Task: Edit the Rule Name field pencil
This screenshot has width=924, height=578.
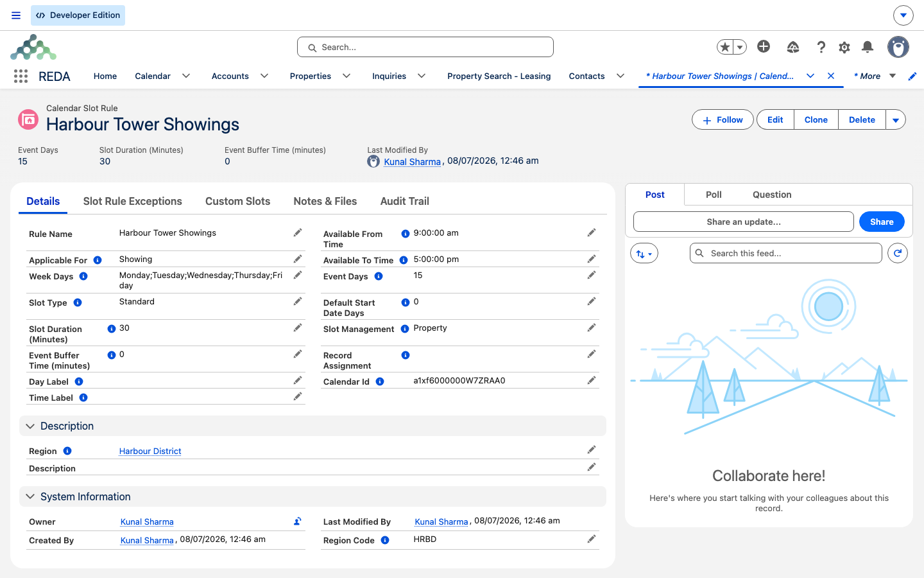Action: click(x=298, y=232)
